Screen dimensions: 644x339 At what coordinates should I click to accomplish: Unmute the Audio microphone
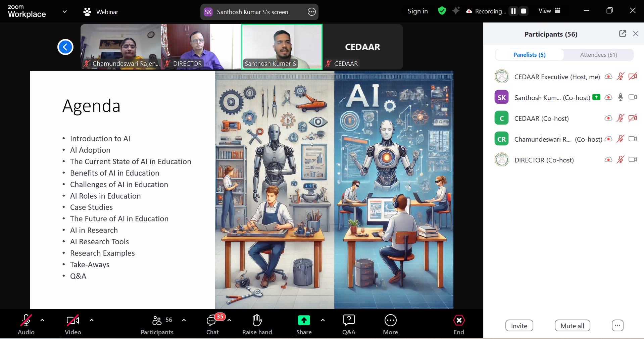pyautogui.click(x=26, y=325)
